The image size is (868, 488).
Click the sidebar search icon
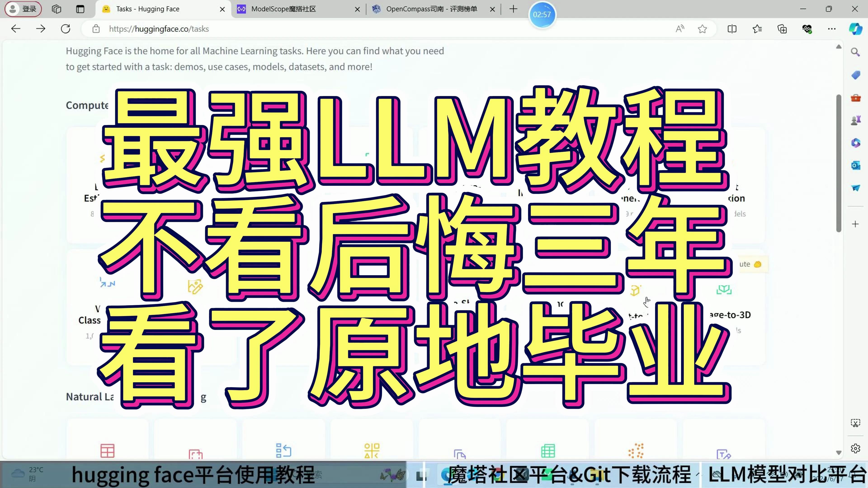(x=855, y=52)
